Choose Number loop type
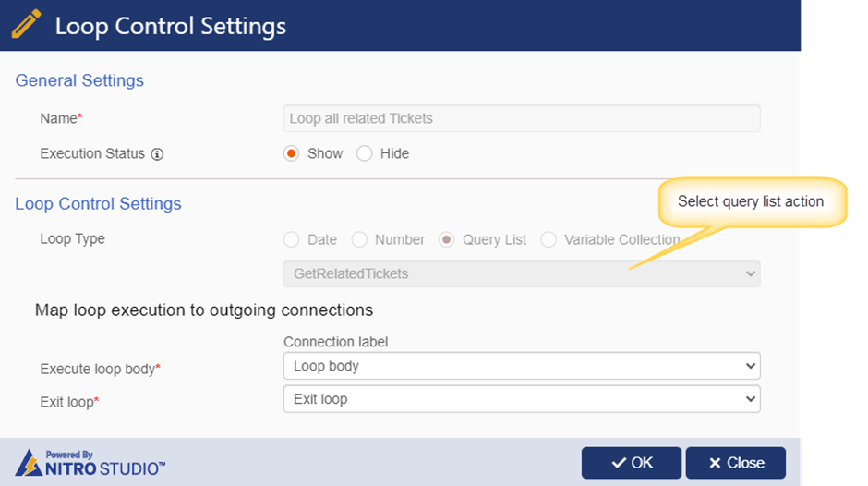The image size is (868, 486). coord(359,239)
